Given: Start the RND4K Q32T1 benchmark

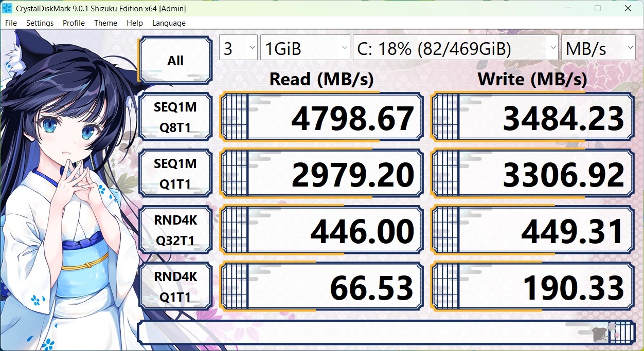Looking at the screenshot, I should coord(175,230).
